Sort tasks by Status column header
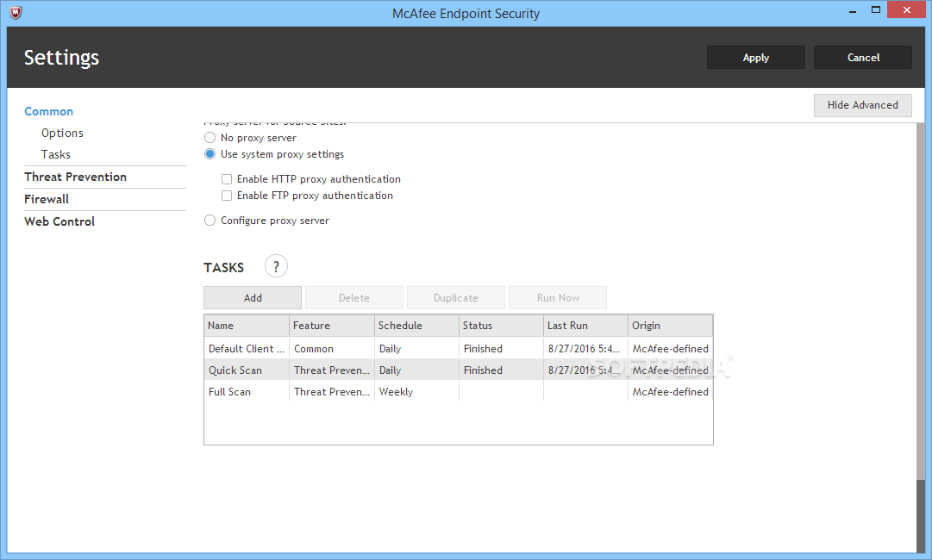The width and height of the screenshot is (932, 560). (501, 326)
